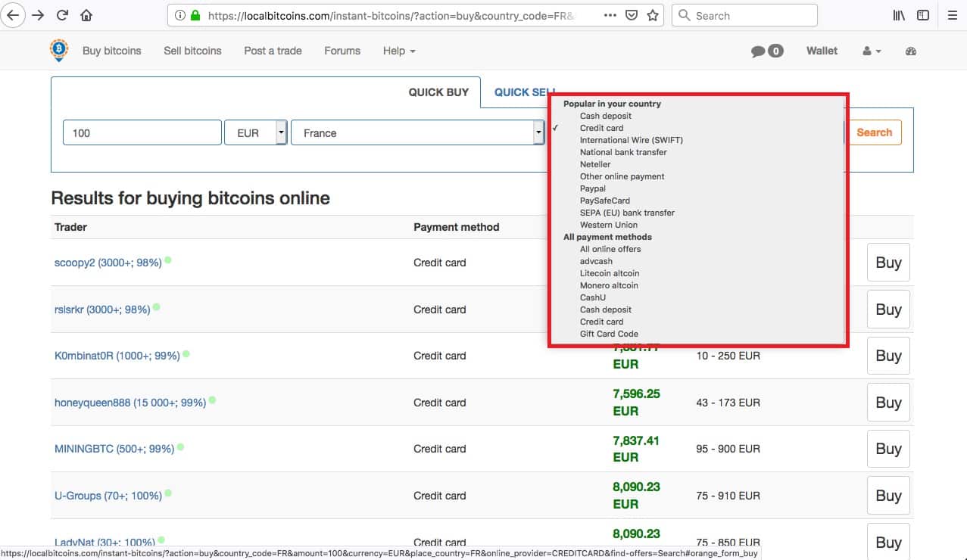Open the EUR currency dropdown

(256, 132)
